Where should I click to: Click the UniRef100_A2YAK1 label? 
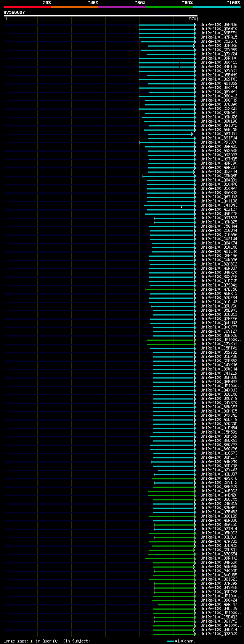pos(219,71)
